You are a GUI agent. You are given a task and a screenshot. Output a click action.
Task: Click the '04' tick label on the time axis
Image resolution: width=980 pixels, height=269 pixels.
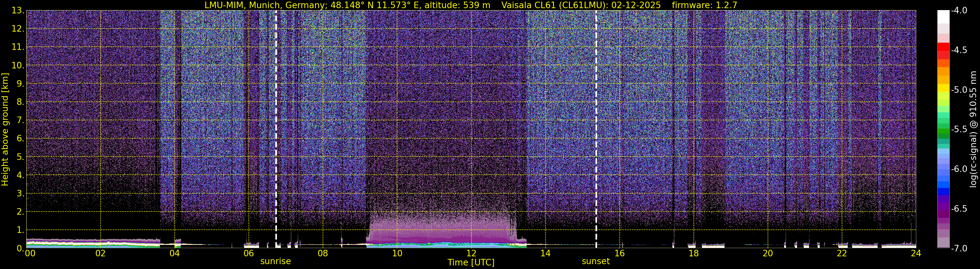tap(174, 254)
